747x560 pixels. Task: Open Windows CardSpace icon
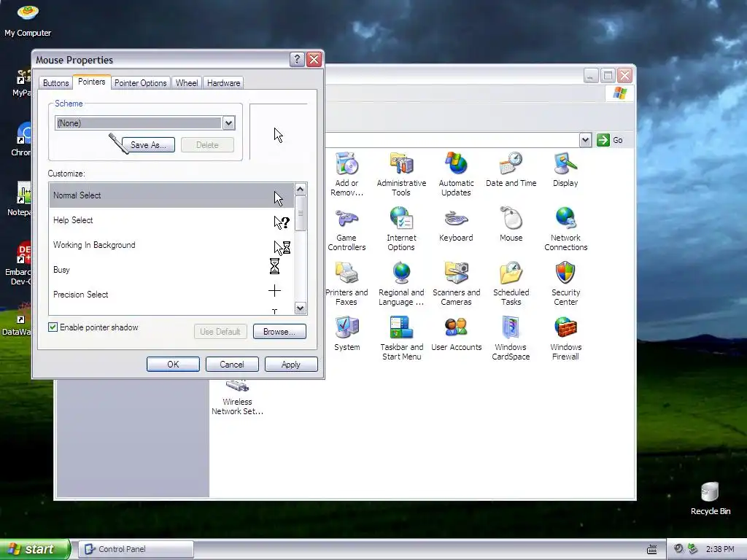[511, 338]
